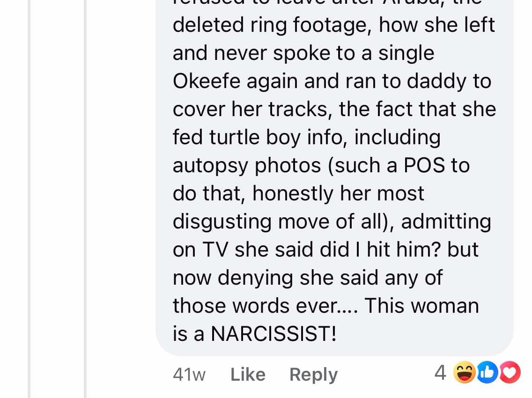Click the words autopsy photos
Screen dimensions: 532x398
point(247,166)
